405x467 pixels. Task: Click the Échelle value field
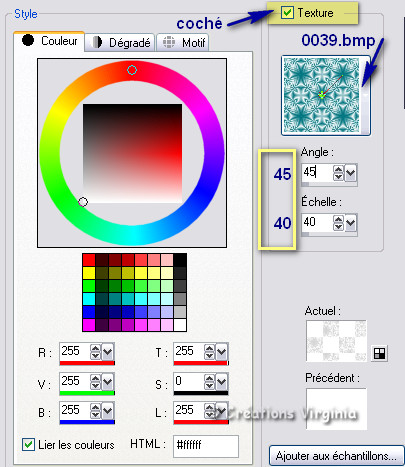coord(317,222)
